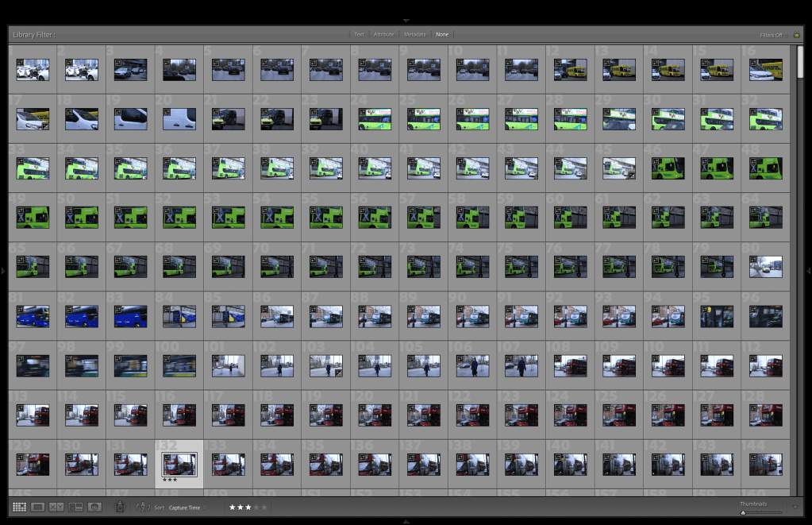Select the Text filter tab
The width and height of the screenshot is (812, 525).
pos(359,35)
